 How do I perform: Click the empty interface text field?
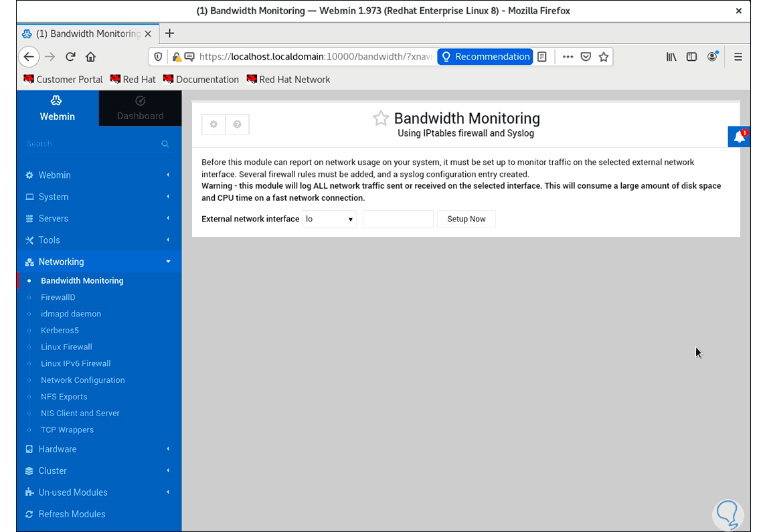398,219
